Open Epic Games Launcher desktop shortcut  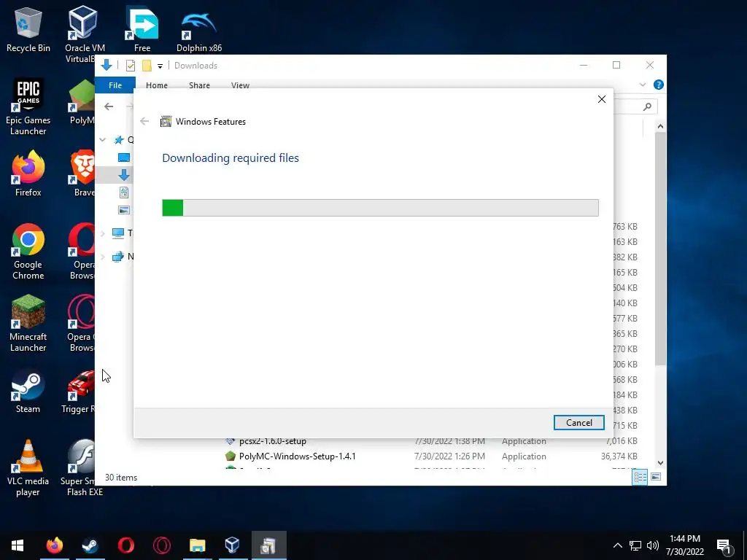(x=28, y=107)
